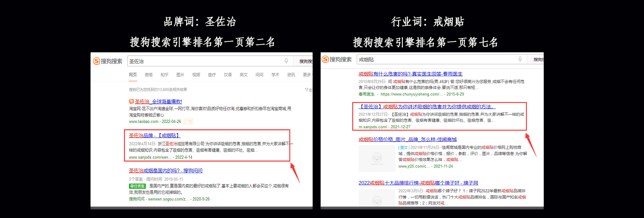Click the Sogou logo in left screenshot

[107, 61]
